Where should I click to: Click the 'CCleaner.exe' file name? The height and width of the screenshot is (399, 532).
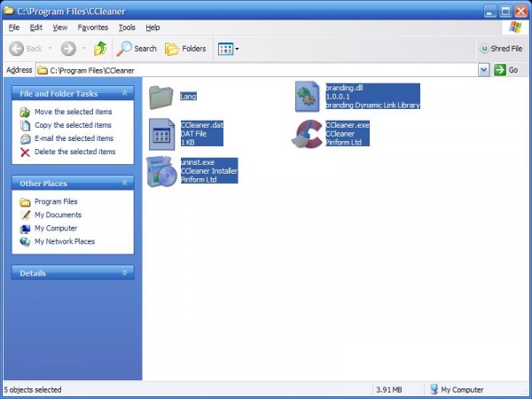(348, 125)
